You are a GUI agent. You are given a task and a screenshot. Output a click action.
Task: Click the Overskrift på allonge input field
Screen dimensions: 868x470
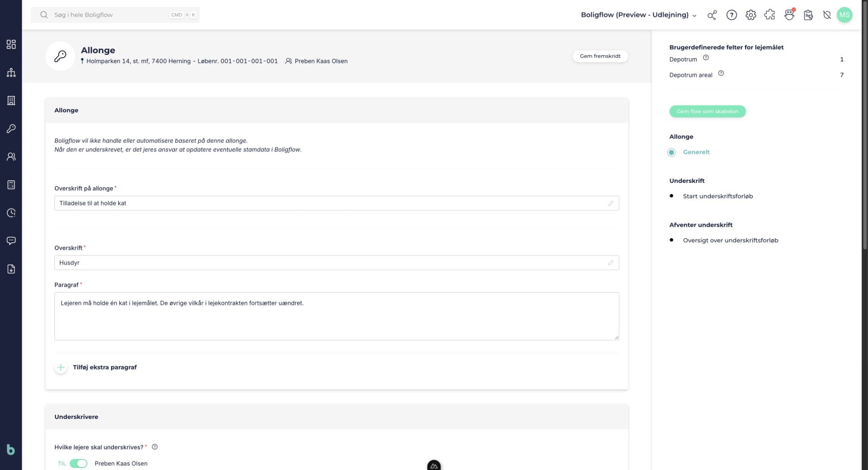point(336,203)
